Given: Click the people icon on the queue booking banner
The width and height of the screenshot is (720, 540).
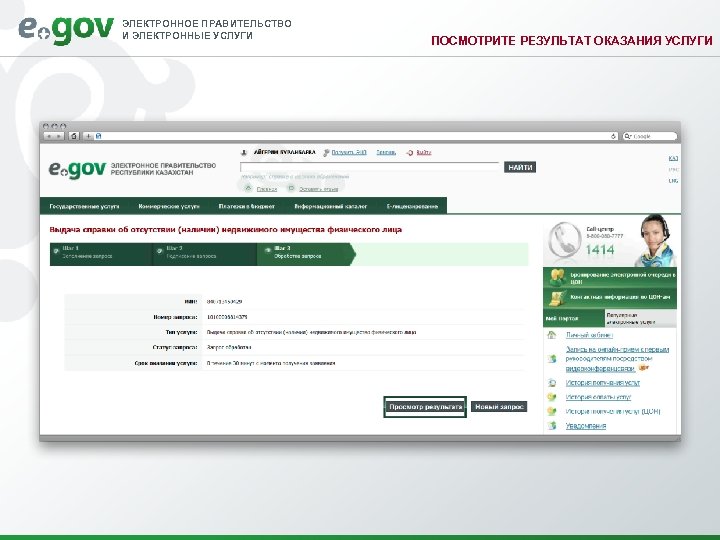Looking at the screenshot, I should (557, 278).
